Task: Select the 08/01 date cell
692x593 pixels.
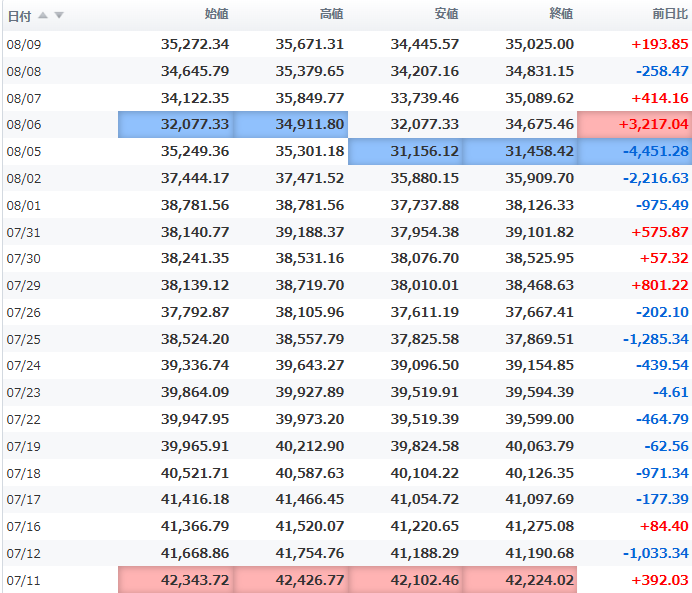Action: tap(24, 206)
